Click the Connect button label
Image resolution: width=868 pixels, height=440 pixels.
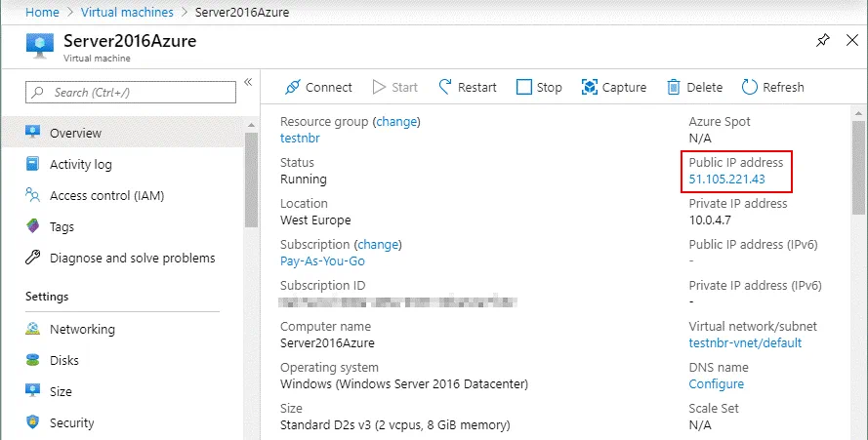point(329,88)
